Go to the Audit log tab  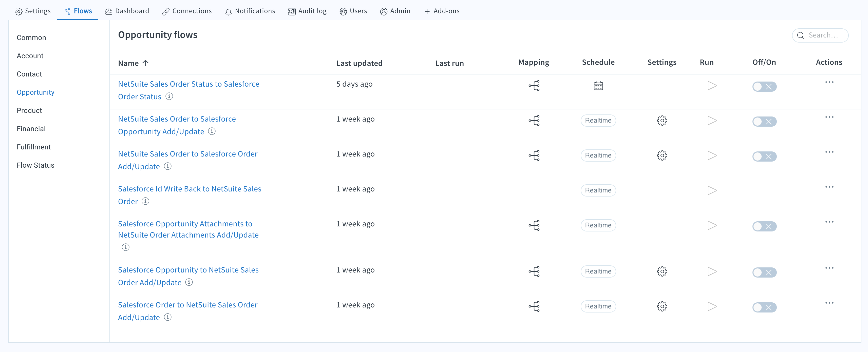[x=307, y=11]
